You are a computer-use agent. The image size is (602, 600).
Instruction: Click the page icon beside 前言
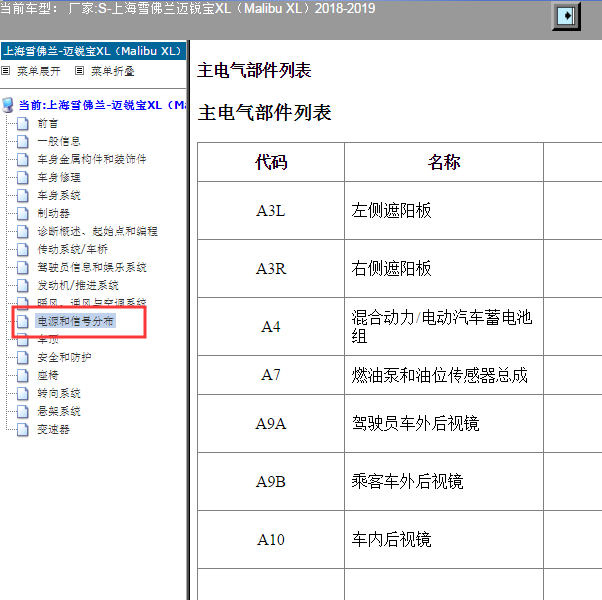pos(23,124)
